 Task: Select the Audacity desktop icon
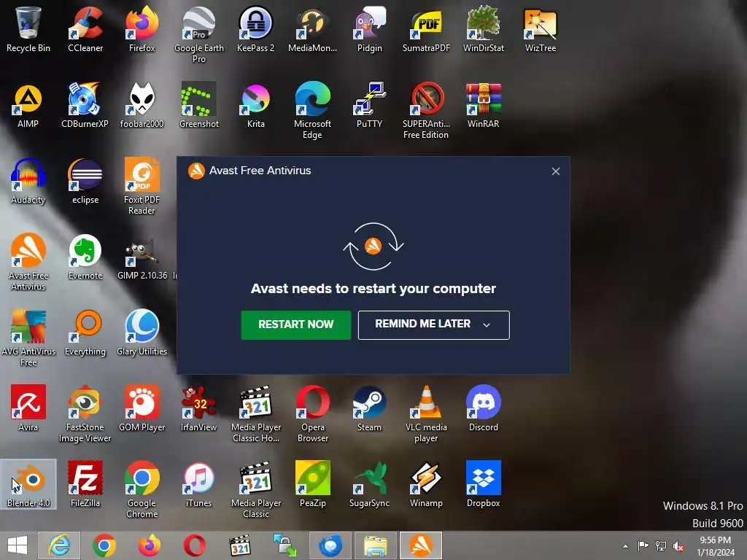click(28, 182)
